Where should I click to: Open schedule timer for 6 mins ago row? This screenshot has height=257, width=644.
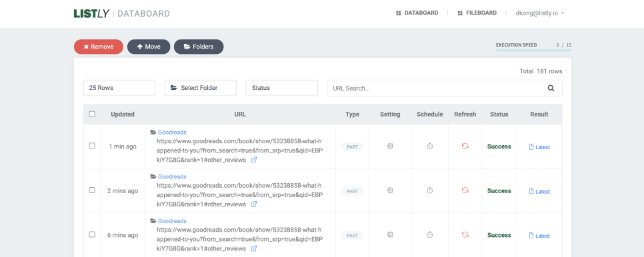coord(429,234)
